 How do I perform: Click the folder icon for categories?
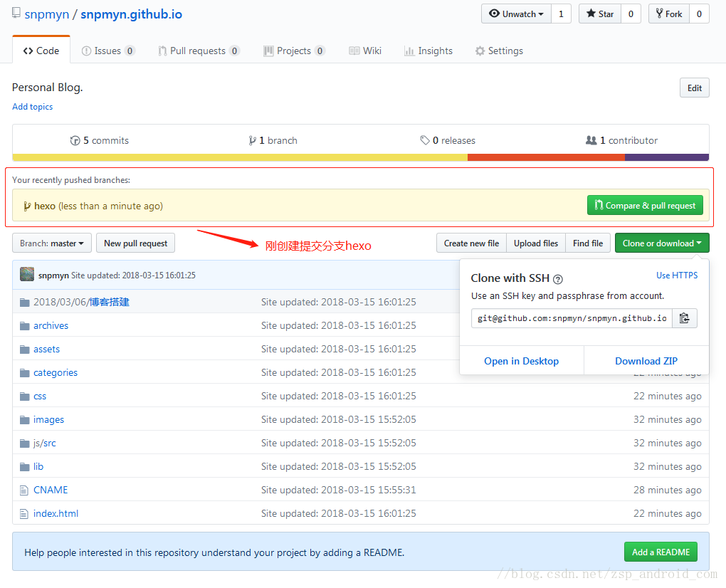pos(24,373)
